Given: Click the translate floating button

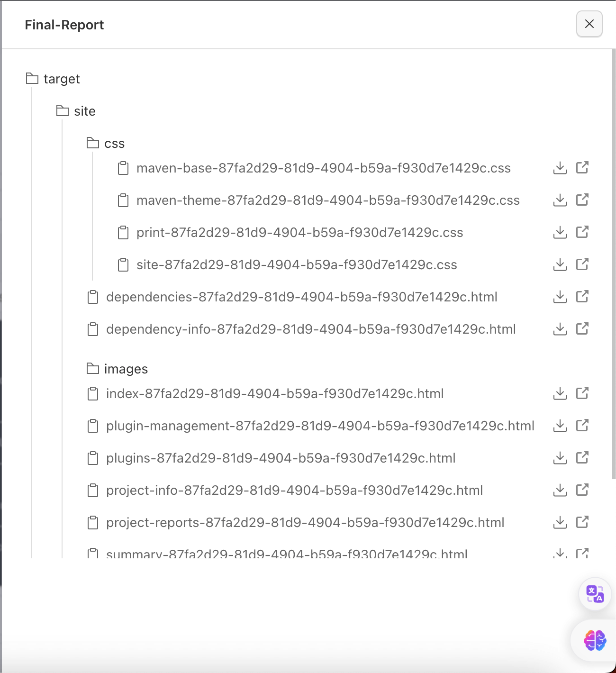Looking at the screenshot, I should coord(595,594).
